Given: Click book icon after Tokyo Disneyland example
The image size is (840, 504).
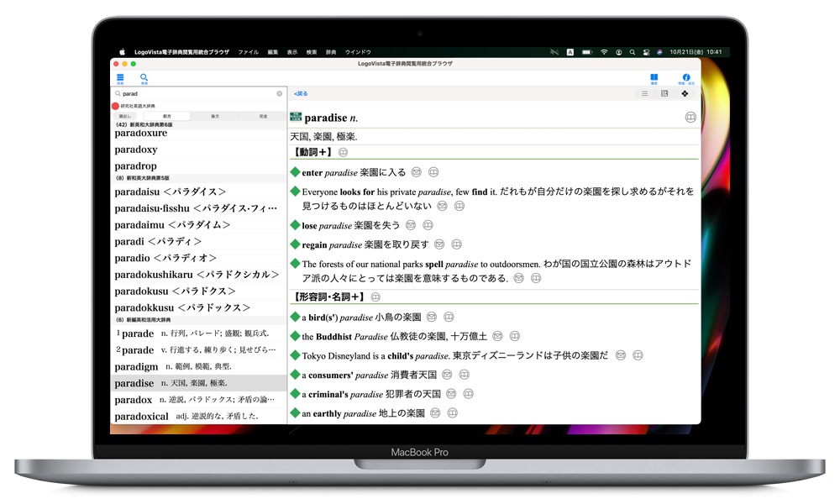Looking at the screenshot, I should (638, 355).
